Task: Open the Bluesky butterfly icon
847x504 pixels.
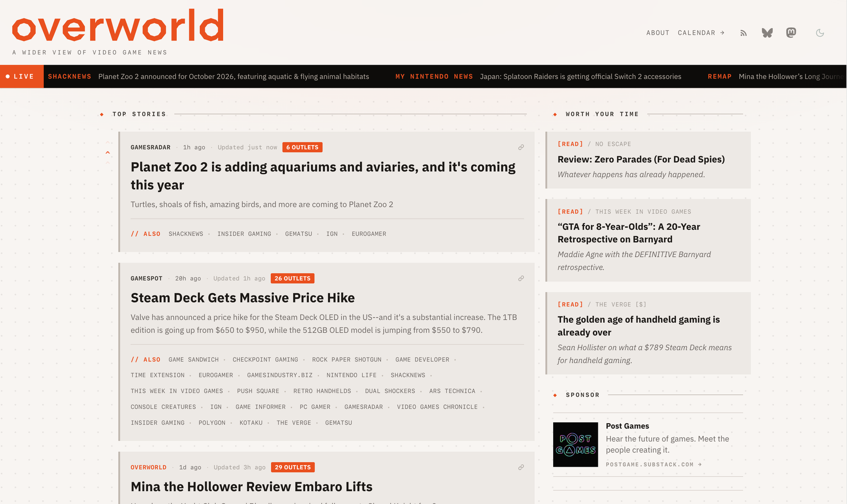Action: point(767,33)
